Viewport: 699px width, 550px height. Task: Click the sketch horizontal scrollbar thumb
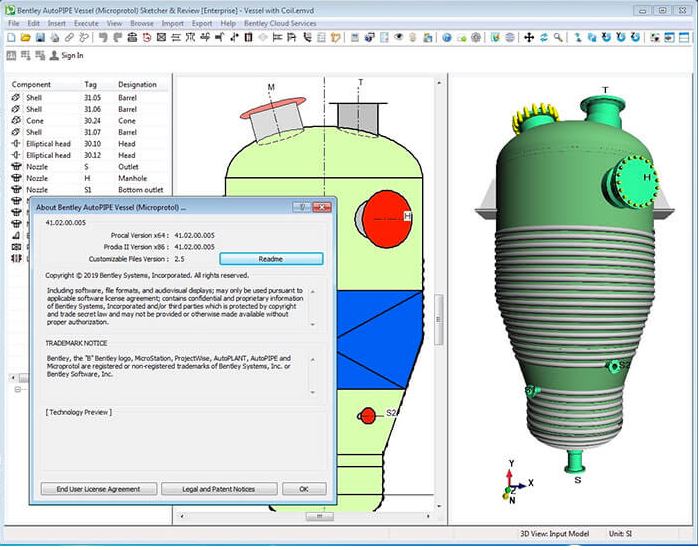pyautogui.click(x=320, y=516)
